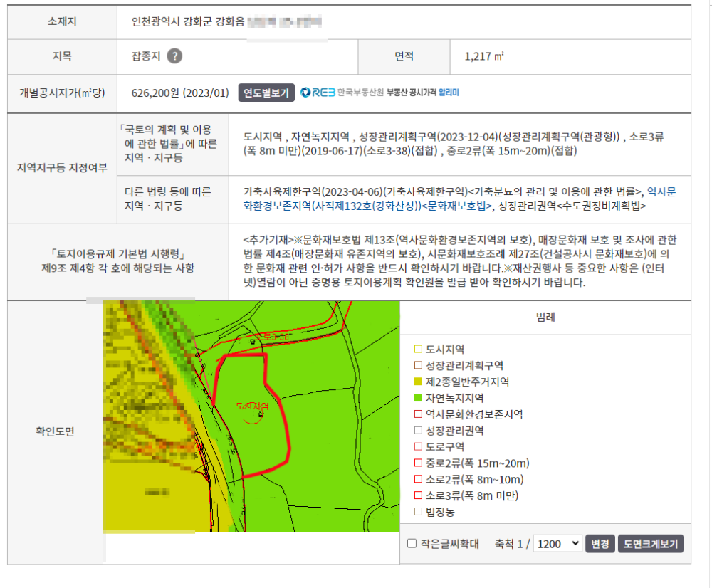Click the 성장관리계획구역 legend box icon
This screenshot has height=588, width=712.
pyautogui.click(x=418, y=366)
